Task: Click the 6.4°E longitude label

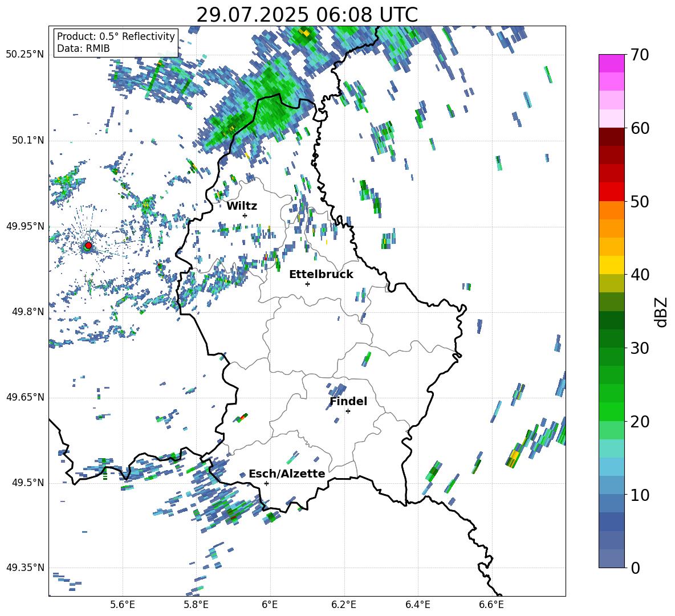Action: (417, 605)
